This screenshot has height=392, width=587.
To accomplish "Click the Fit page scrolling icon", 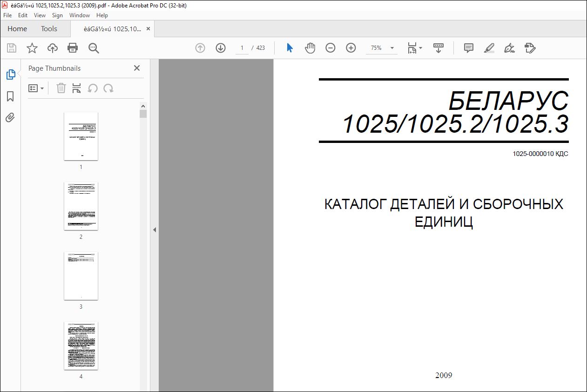I will point(412,48).
